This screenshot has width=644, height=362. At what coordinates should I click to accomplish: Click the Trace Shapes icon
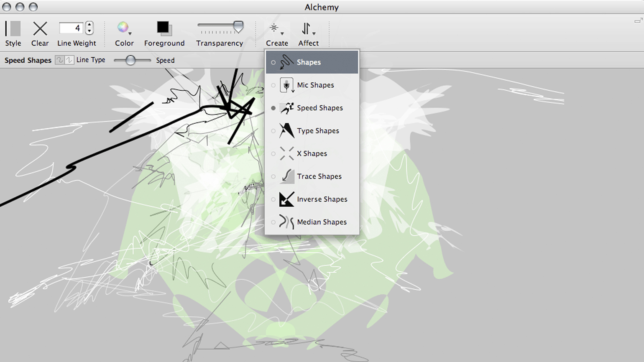tap(287, 176)
